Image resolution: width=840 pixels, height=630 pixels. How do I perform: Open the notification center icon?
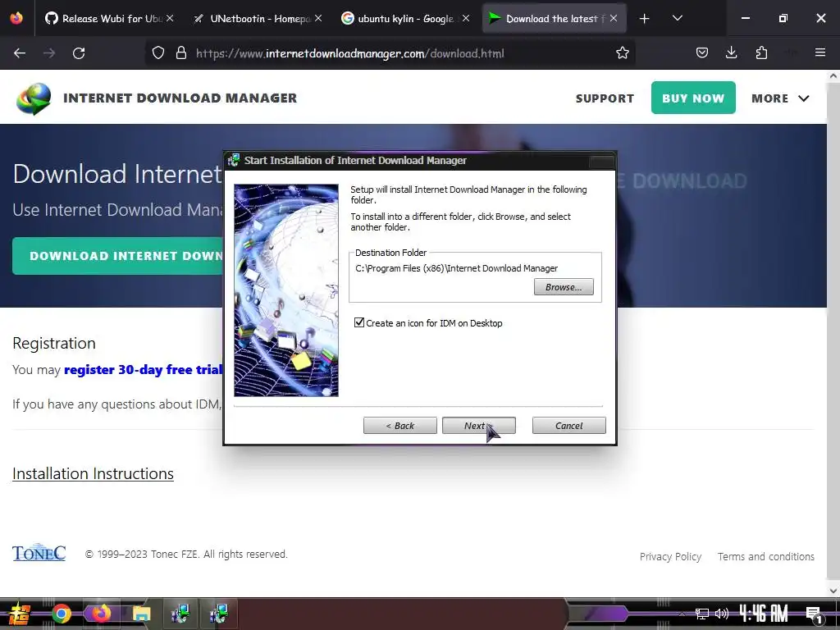pos(814,614)
